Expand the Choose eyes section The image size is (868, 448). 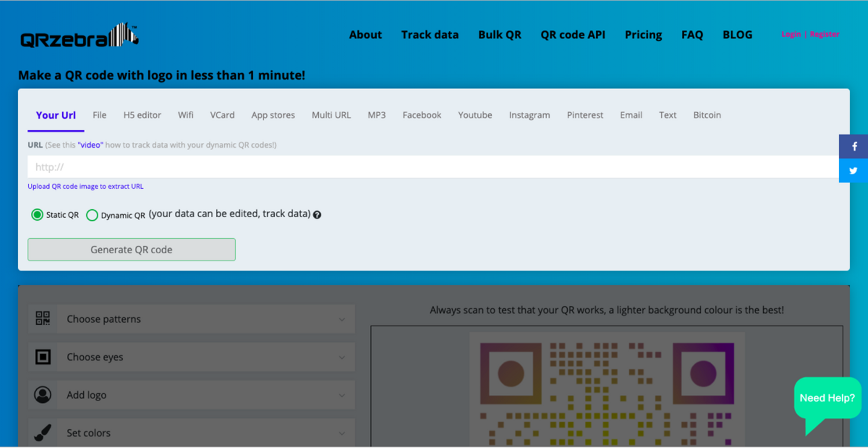coord(192,357)
